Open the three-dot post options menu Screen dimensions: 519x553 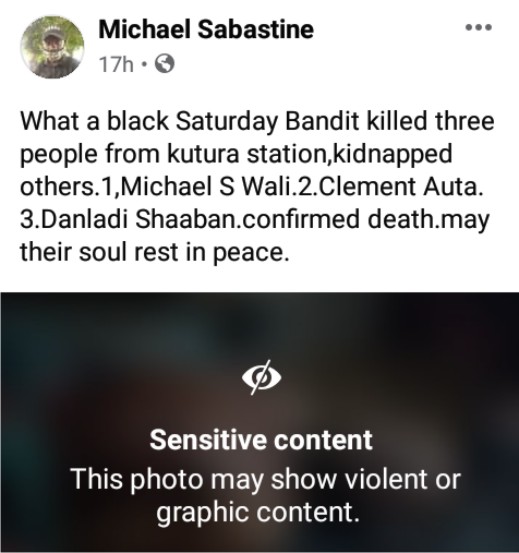tap(478, 27)
